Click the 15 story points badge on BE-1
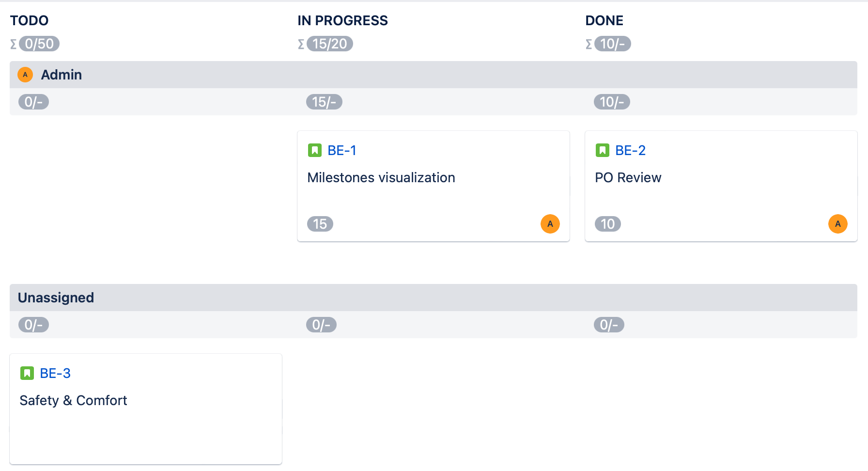 tap(320, 224)
